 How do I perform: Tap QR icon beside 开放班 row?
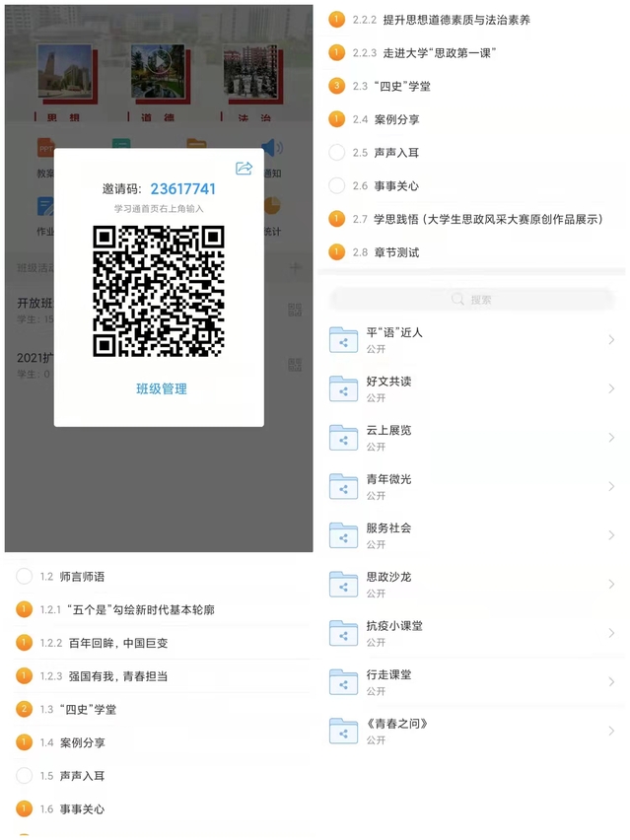(x=295, y=310)
